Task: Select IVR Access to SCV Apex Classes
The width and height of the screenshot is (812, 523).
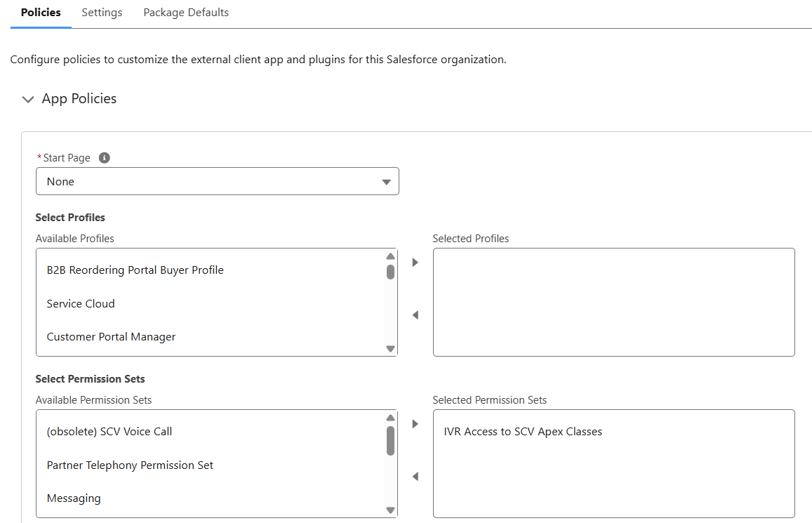Action: (x=521, y=431)
